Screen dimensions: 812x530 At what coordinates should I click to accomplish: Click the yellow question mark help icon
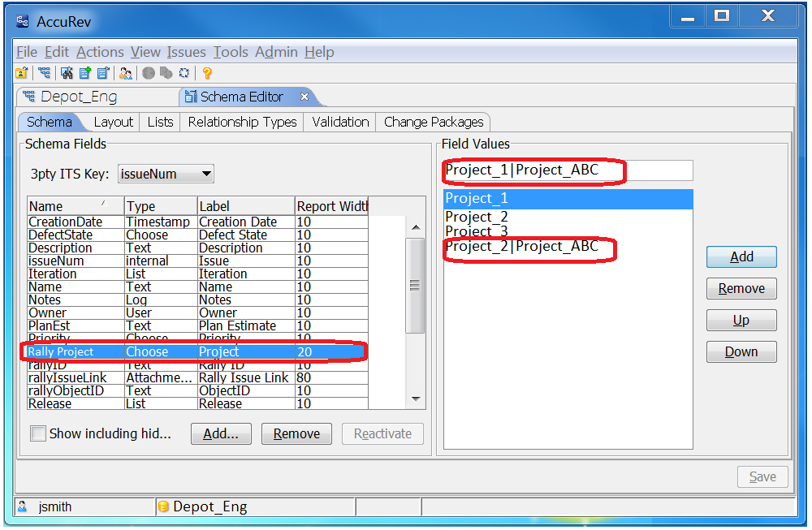click(207, 73)
